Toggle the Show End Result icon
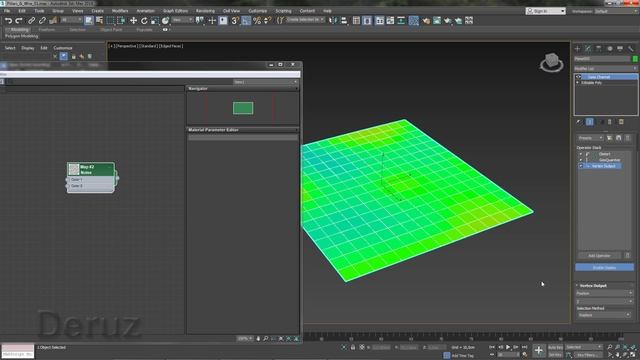 pyautogui.click(x=589, y=122)
